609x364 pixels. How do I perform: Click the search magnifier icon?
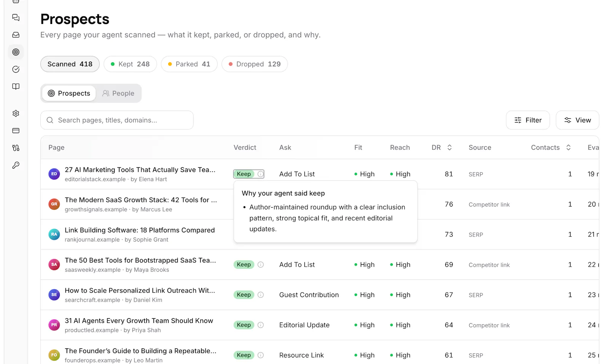[x=50, y=120]
